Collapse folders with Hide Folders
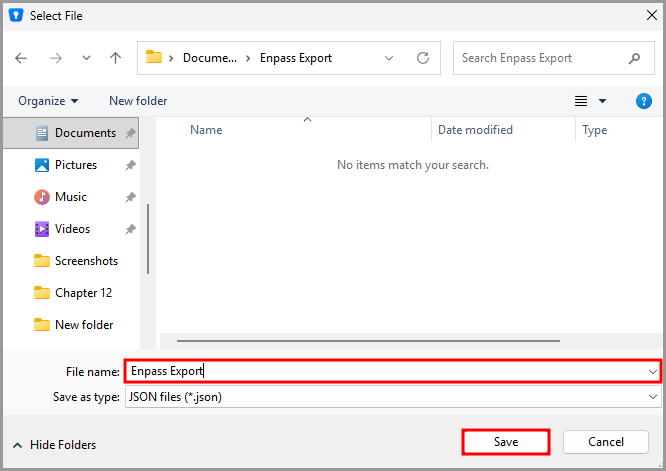 (x=54, y=445)
